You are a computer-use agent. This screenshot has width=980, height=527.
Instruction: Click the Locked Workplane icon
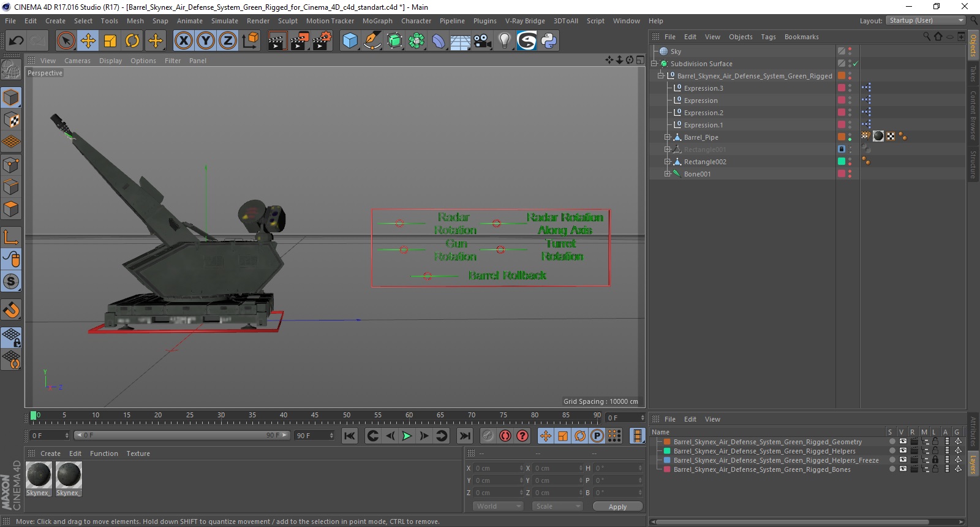click(x=11, y=337)
